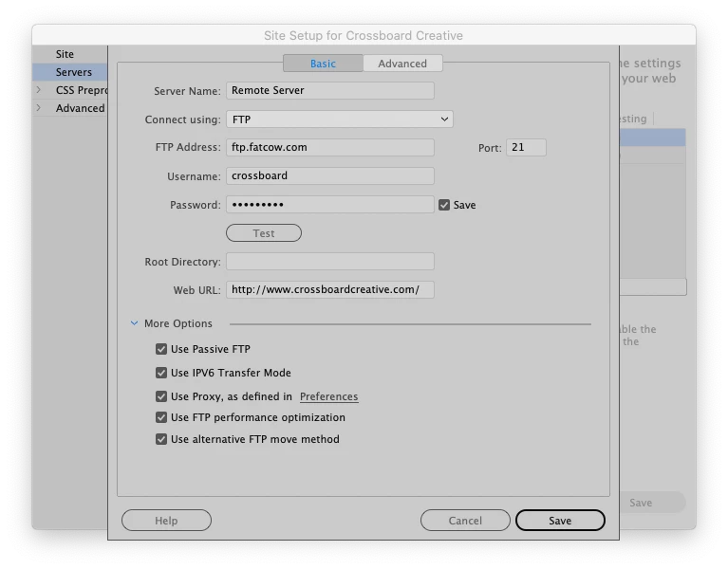Toggle Use alternative FTP move method
This screenshot has width=728, height=569.
coord(161,439)
